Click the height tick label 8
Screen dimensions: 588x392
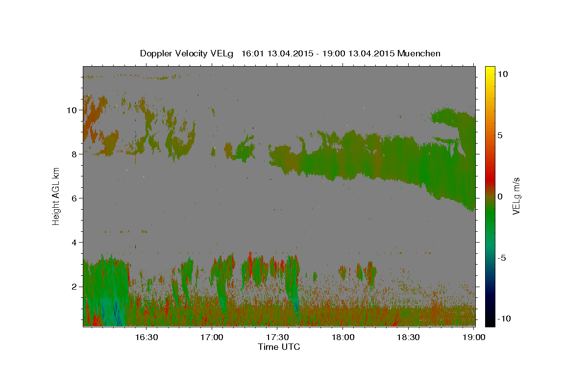point(74,154)
